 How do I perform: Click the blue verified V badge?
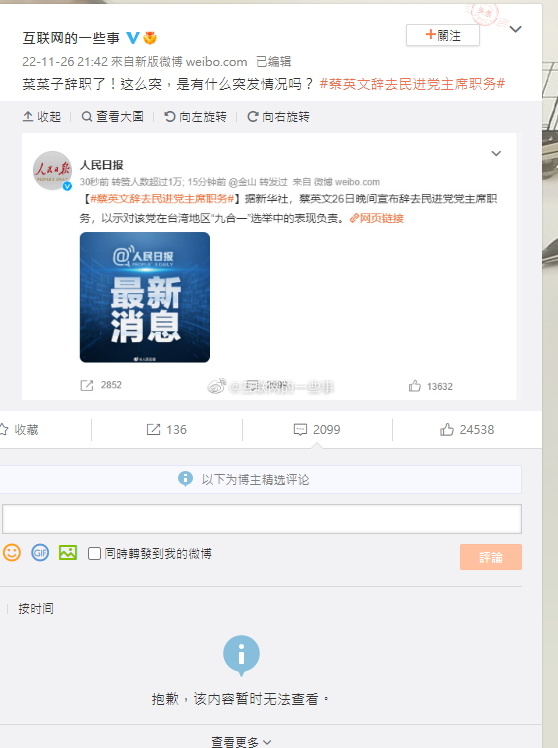pyautogui.click(x=133, y=38)
